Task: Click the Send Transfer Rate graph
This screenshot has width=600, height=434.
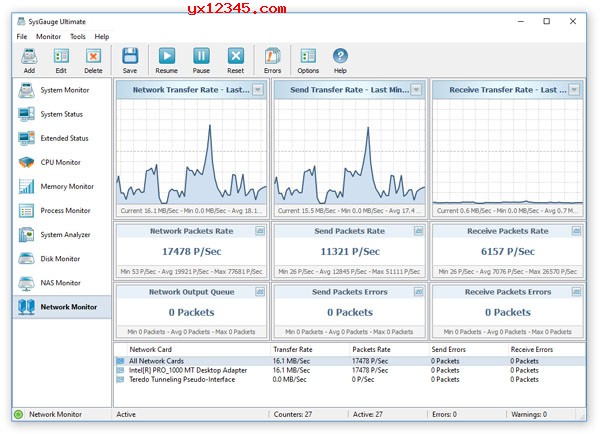Action: [x=350, y=152]
